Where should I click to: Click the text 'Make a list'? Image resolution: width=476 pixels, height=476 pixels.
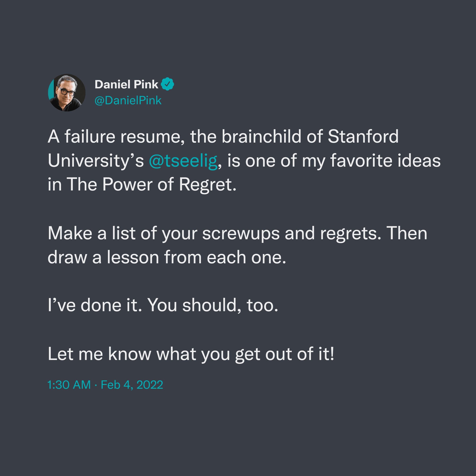click(x=91, y=233)
